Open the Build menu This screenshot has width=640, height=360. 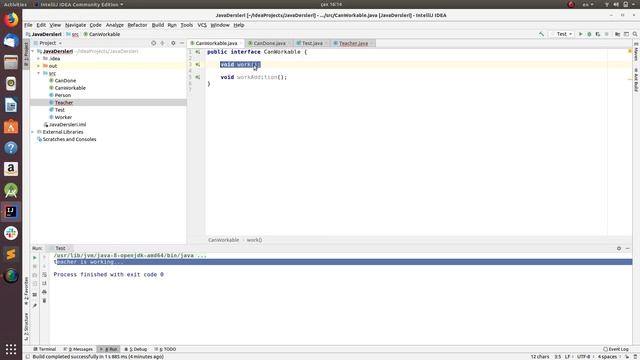tap(158, 25)
